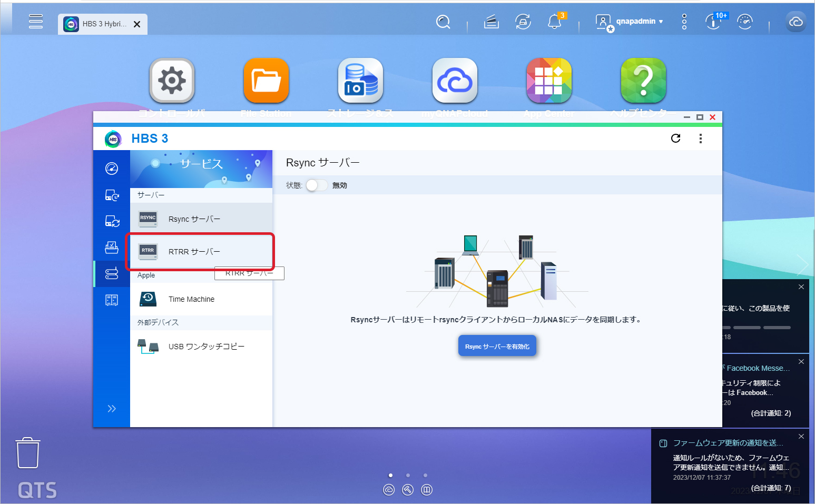Close the top product notification card

[x=801, y=287]
